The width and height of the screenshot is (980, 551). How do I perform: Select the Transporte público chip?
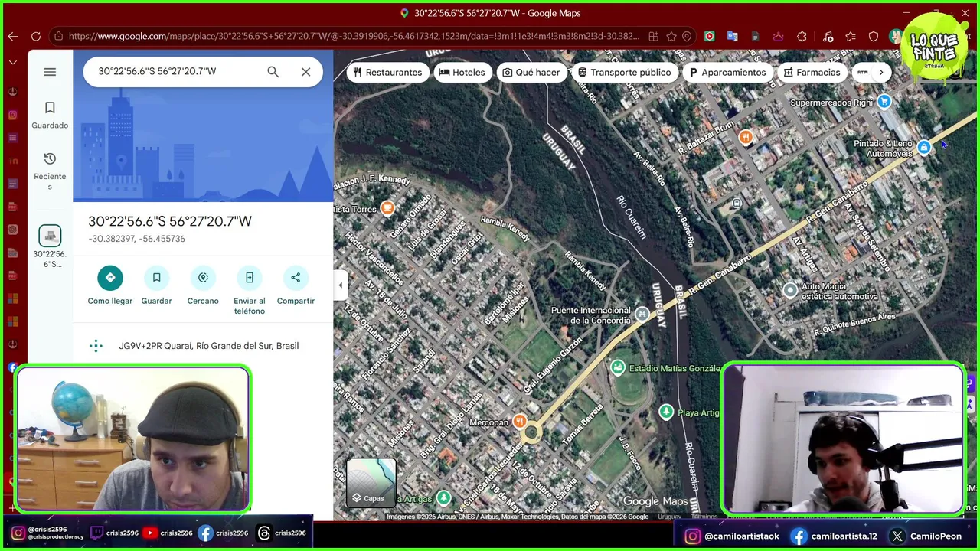coord(625,72)
